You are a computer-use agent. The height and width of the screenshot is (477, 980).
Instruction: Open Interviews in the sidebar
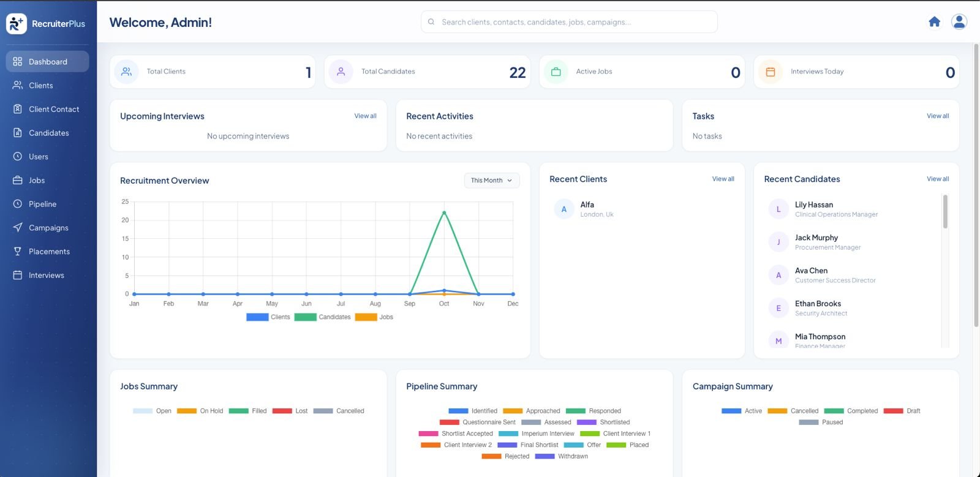click(x=47, y=276)
